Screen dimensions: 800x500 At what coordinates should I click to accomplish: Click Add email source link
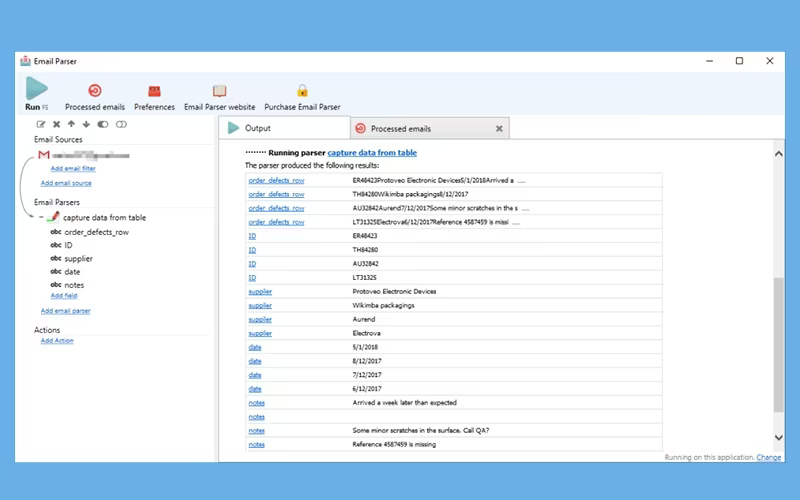(66, 183)
